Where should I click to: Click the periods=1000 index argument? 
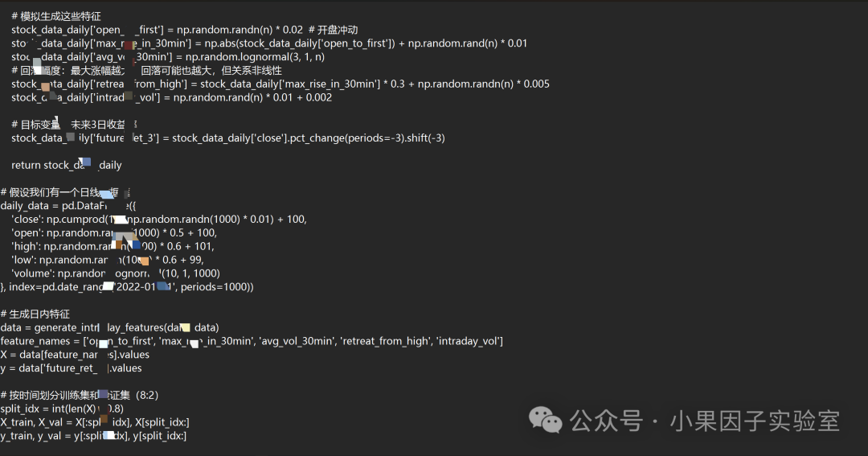[215, 287]
